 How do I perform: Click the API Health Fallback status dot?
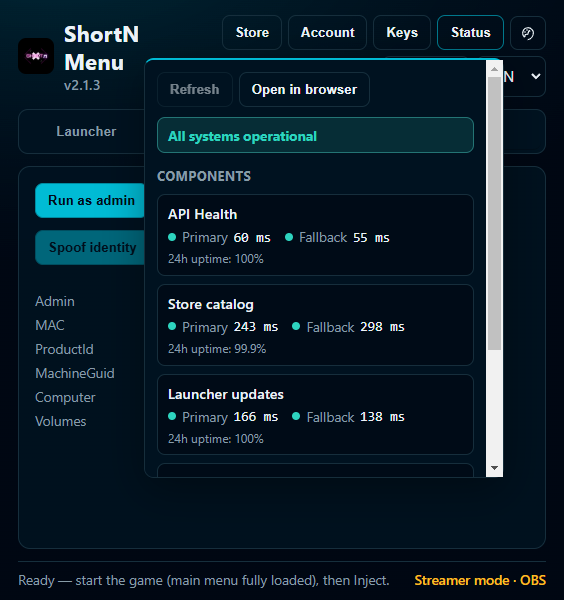(289, 237)
